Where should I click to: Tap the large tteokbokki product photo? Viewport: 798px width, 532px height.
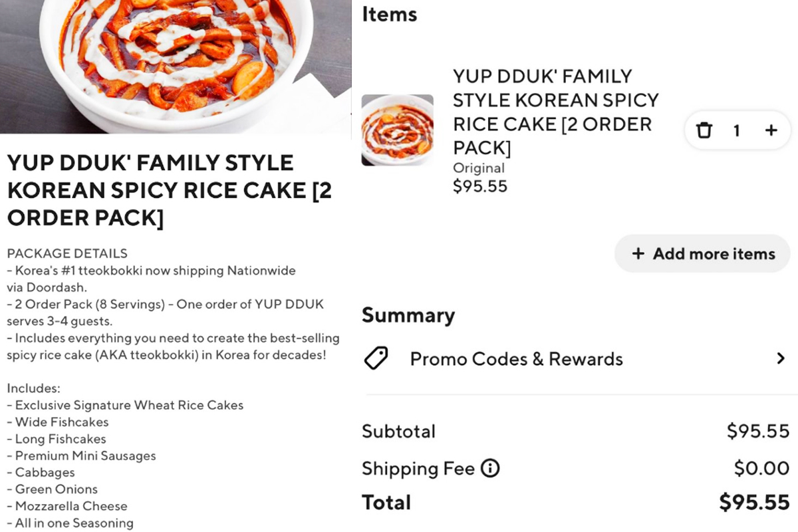pyautogui.click(x=176, y=66)
